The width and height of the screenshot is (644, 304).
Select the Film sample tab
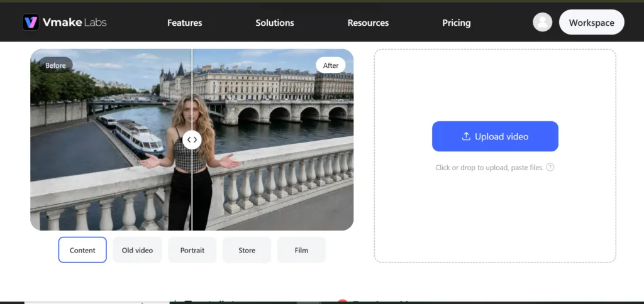point(301,250)
